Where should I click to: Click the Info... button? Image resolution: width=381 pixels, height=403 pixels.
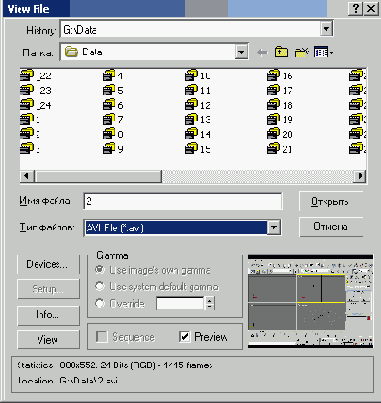point(48,315)
